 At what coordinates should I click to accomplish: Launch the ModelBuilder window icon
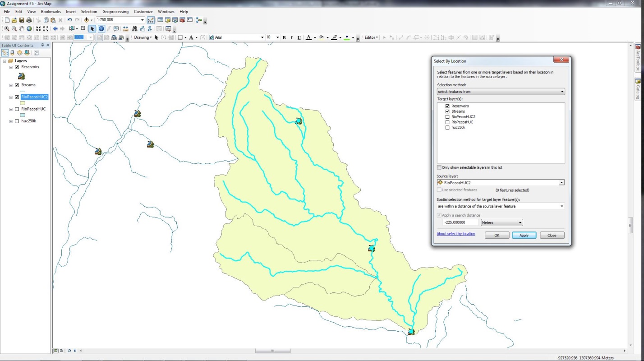199,20
